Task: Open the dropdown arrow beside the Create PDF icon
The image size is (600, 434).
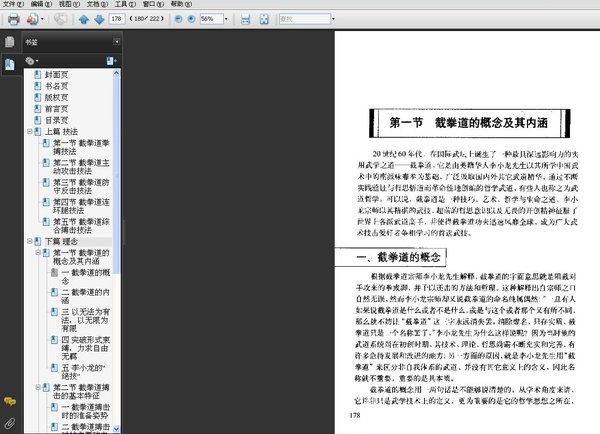Action: point(42,19)
